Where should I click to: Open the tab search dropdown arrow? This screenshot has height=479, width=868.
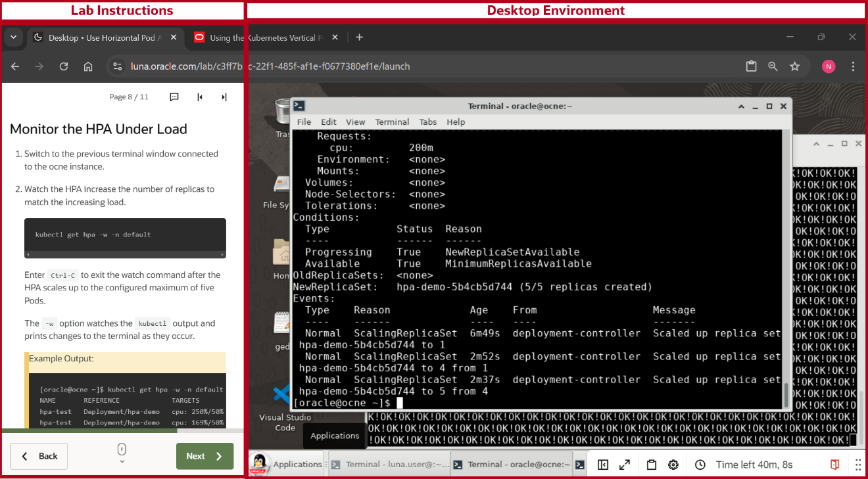(13, 37)
